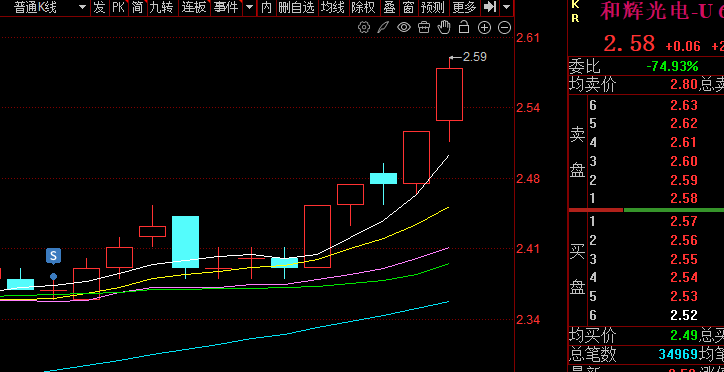Click the 委比 value -74.93%
Image resolution: width=724 pixels, height=372 pixels.
[x=672, y=66]
